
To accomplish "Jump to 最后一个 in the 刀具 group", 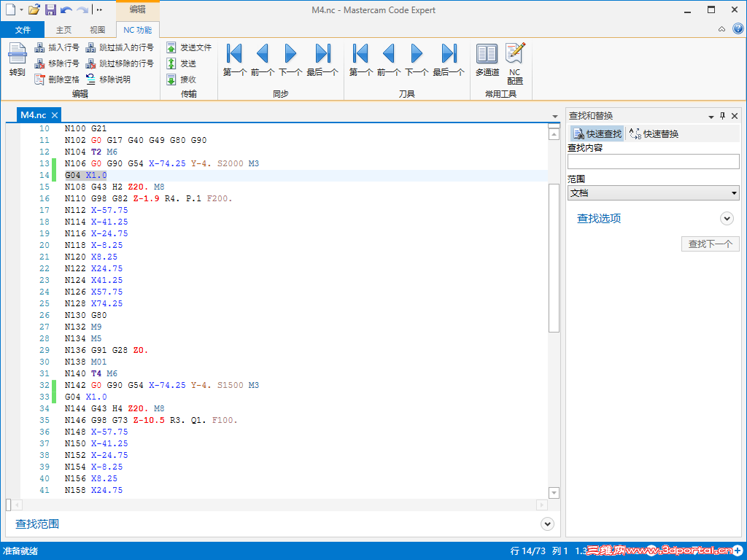I will (449, 60).
